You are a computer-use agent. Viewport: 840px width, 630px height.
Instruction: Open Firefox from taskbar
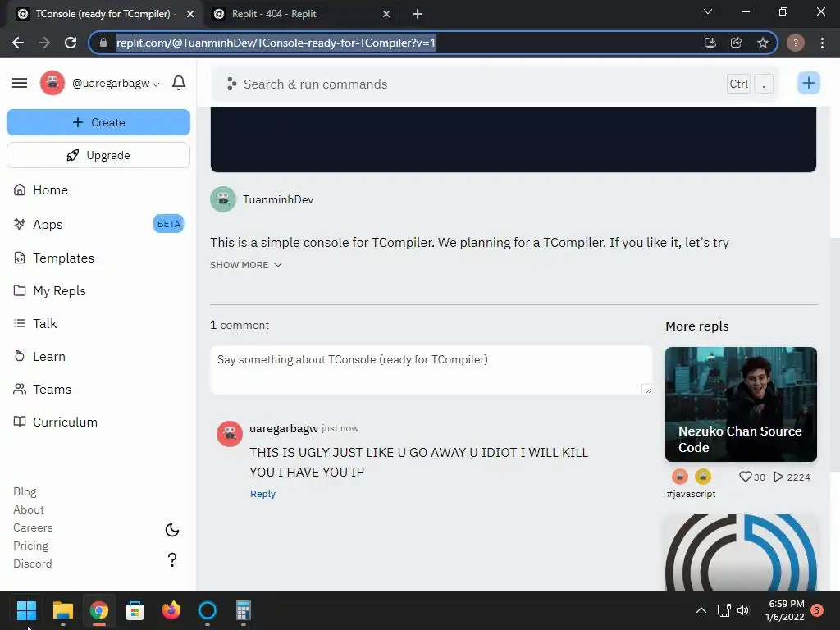pyautogui.click(x=171, y=610)
